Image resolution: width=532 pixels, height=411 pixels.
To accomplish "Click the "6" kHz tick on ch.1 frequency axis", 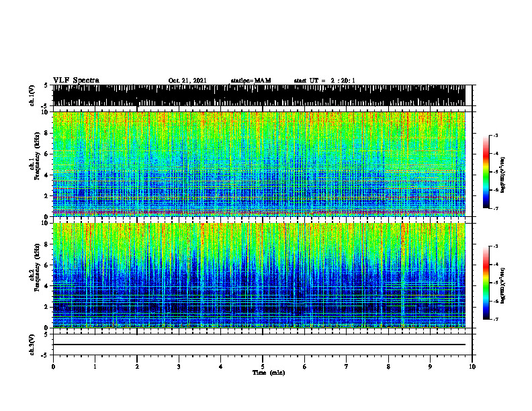I will coord(47,154).
